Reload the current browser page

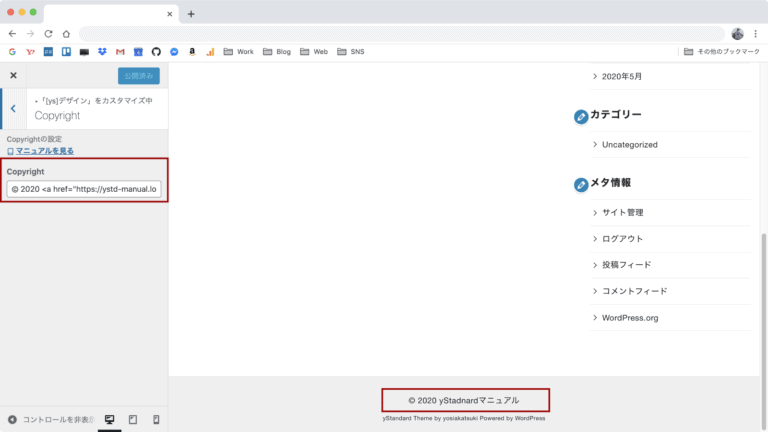48,33
